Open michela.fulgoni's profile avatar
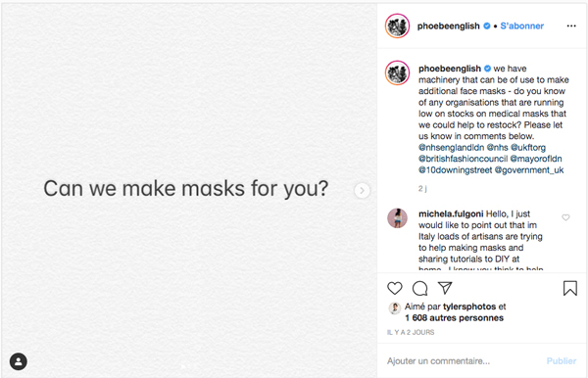This screenshot has width=588, height=378. [x=397, y=218]
